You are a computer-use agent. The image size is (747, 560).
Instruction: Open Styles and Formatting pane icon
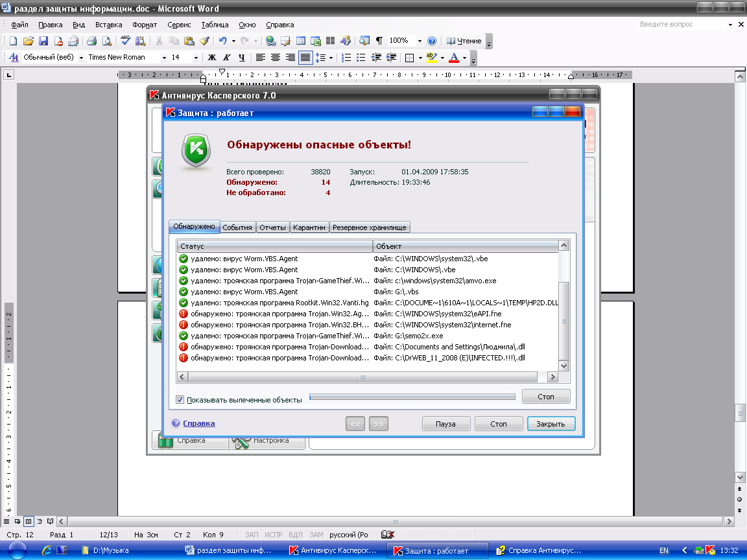click(14, 58)
